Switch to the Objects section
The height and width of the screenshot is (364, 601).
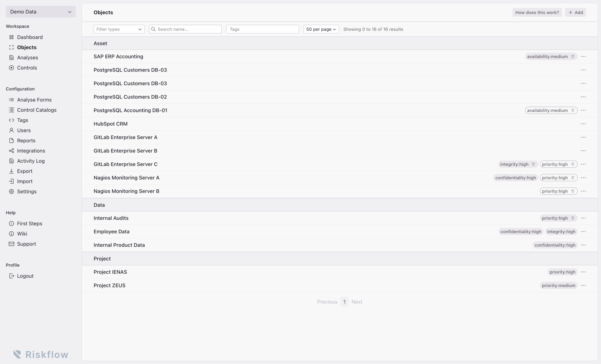[x=27, y=47]
